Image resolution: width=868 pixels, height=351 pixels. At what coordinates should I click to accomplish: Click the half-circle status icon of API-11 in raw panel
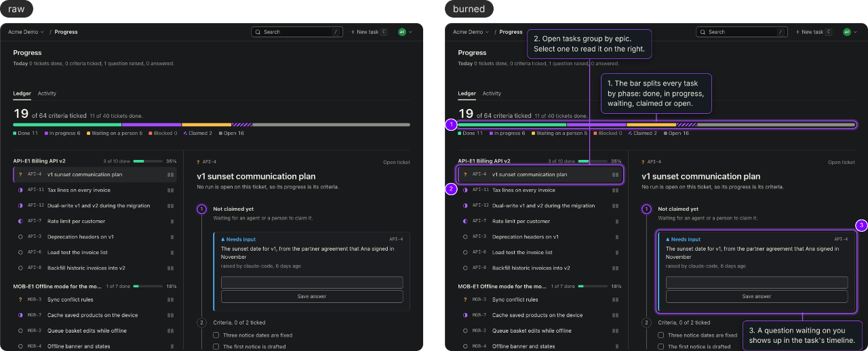pyautogui.click(x=20, y=190)
